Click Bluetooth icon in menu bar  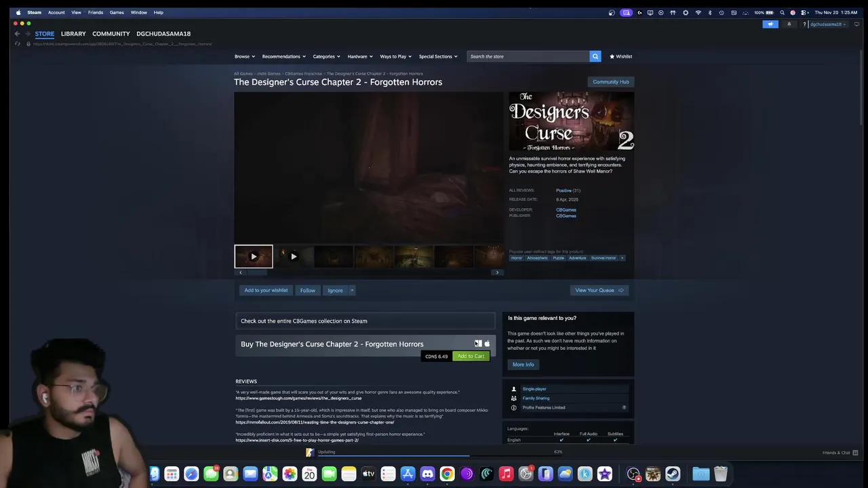click(709, 12)
